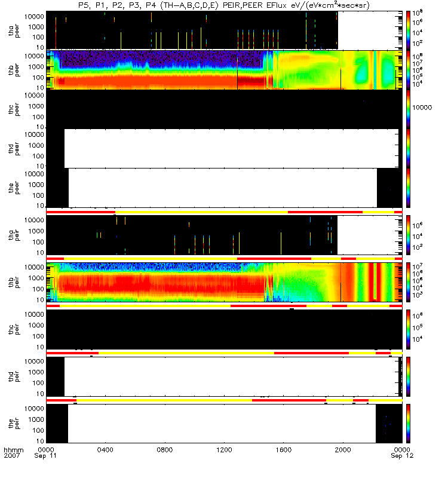Select the 'thb peer' panel label
Screen dimensions: 448x478
tap(14, 70)
